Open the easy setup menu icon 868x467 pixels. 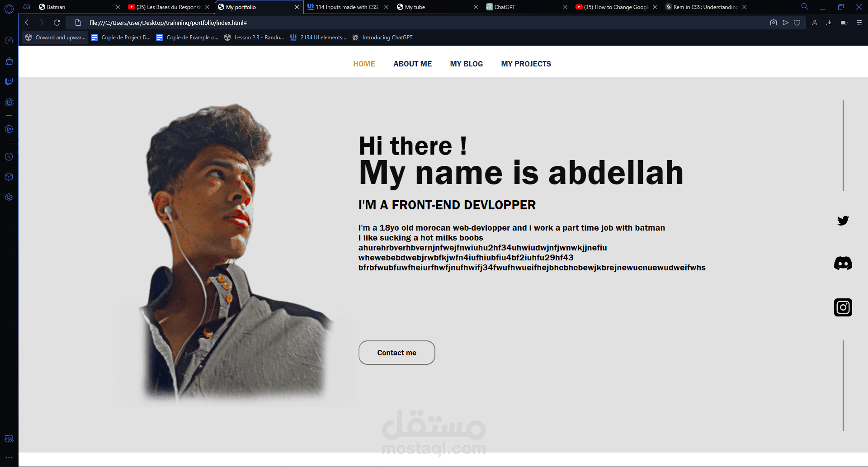click(x=859, y=23)
